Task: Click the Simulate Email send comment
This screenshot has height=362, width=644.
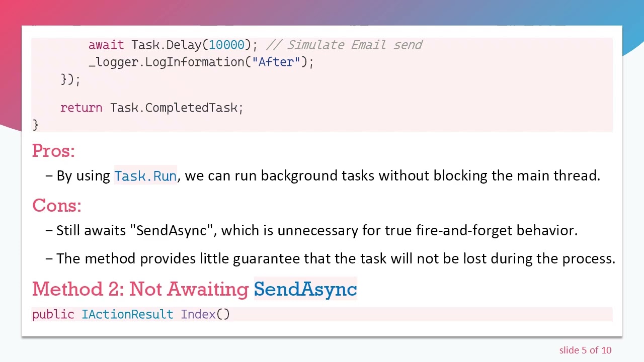Action: tap(354, 45)
